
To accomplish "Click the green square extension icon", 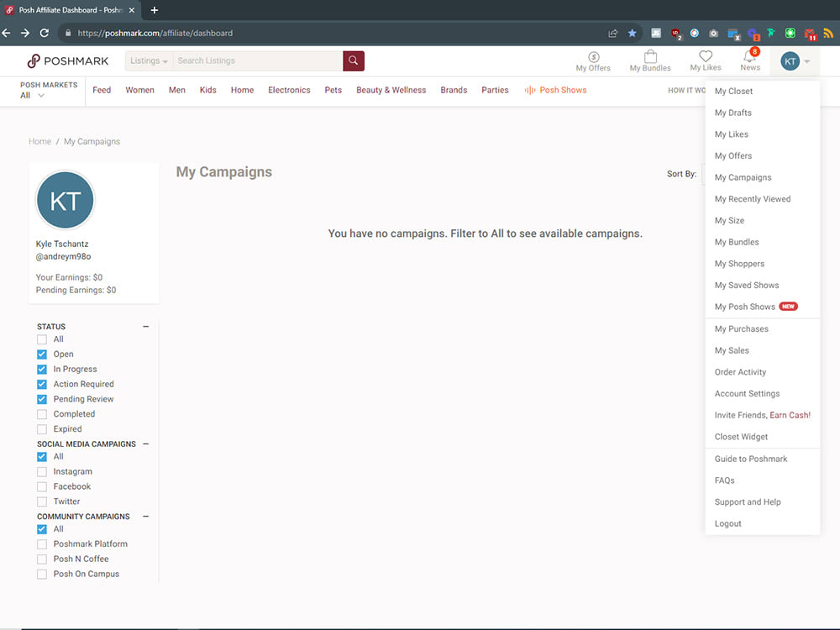I will point(790,34).
